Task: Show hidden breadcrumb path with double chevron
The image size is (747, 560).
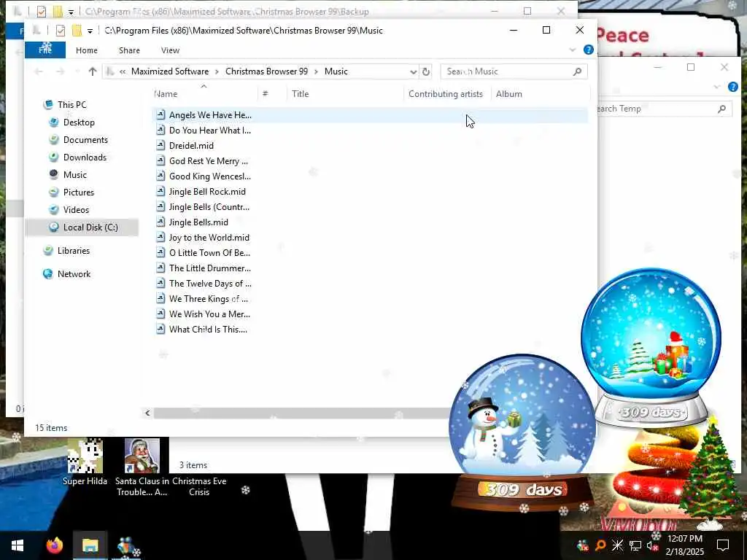Action: coord(123,71)
